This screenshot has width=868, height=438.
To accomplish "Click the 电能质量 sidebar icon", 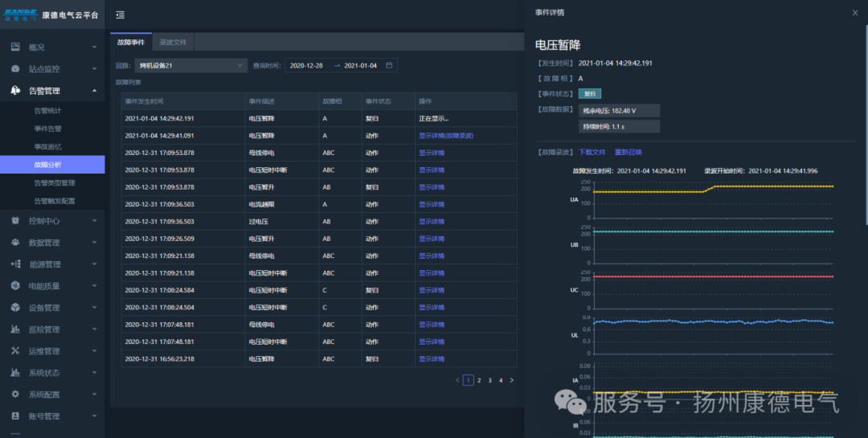I will 15,285.
